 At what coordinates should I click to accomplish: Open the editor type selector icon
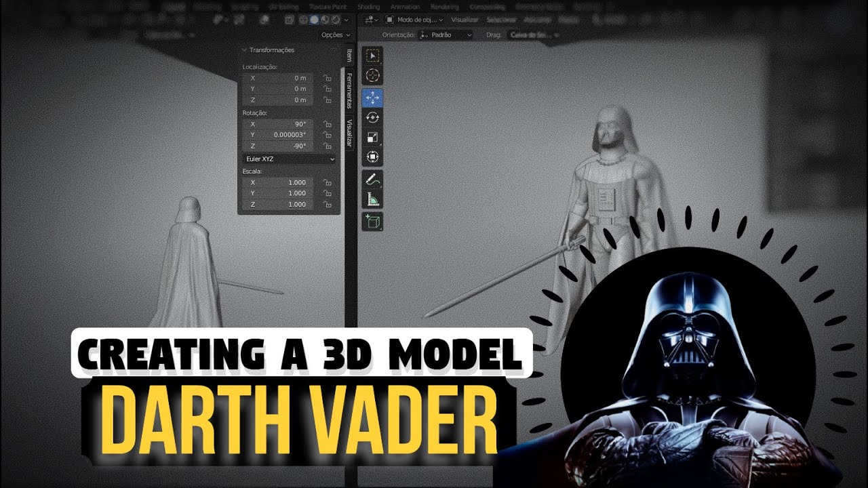pyautogui.click(x=372, y=20)
